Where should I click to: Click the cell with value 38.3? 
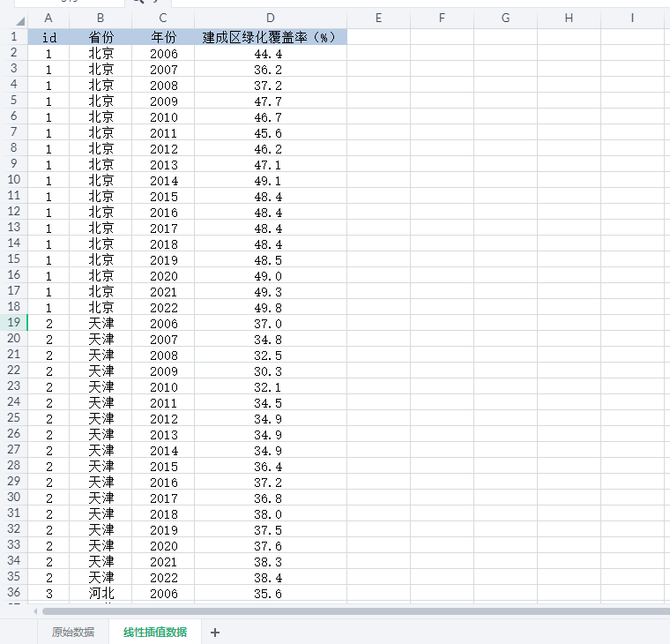[271, 561]
